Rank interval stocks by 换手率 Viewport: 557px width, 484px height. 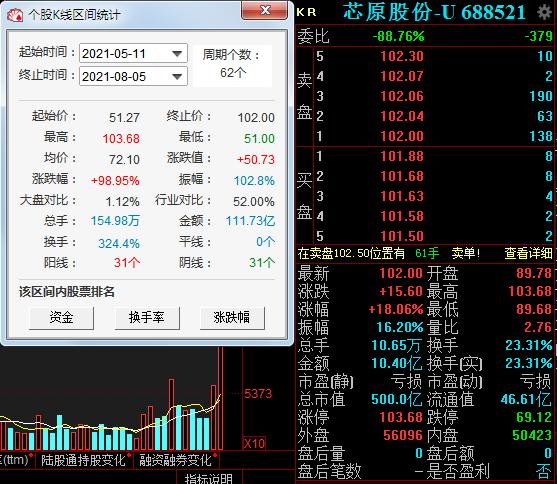point(147,318)
